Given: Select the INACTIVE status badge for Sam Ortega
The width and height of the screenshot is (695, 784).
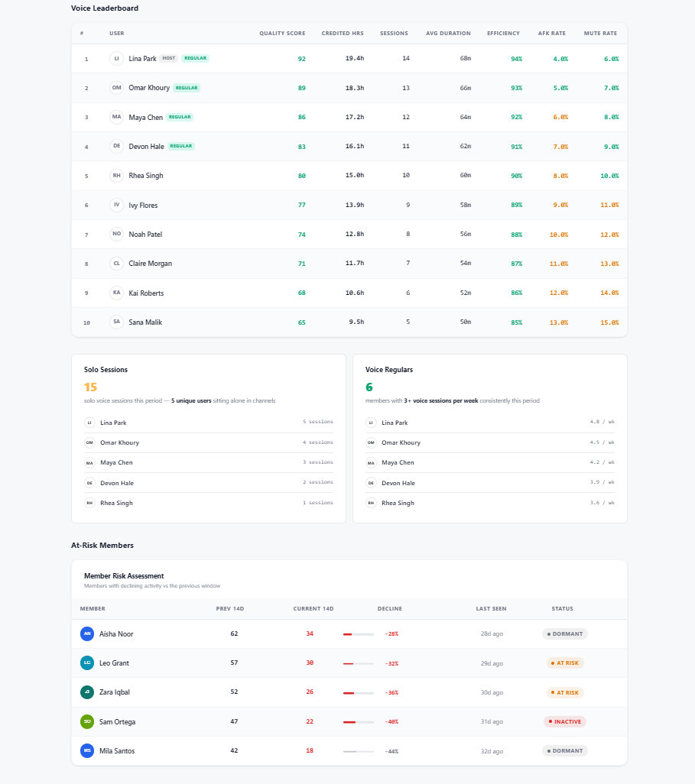Looking at the screenshot, I should click(x=563, y=721).
